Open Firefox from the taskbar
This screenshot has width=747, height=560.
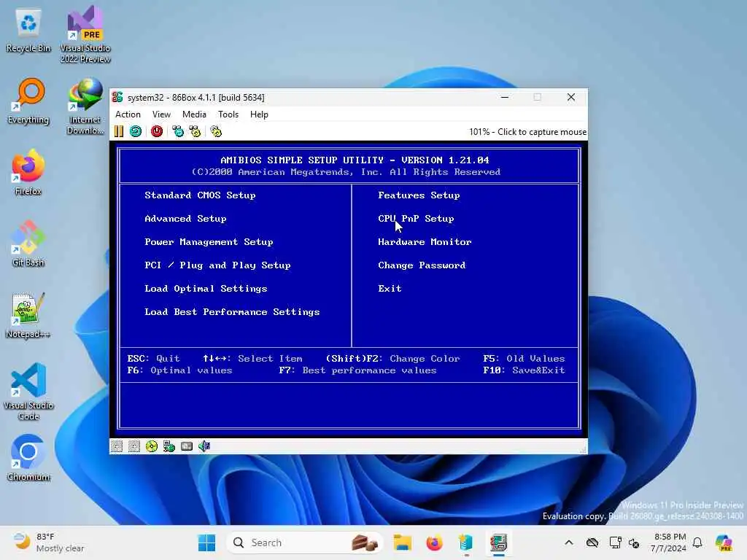(434, 542)
